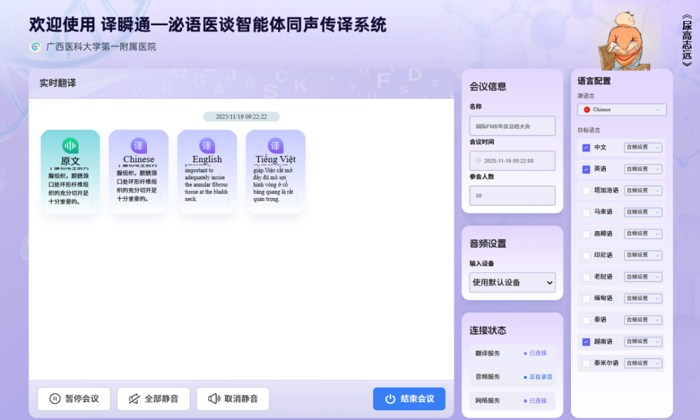700x420 pixels.
Task: Click the hospital logo beside 广西医科大学第一附属医院
Action: (x=35, y=46)
